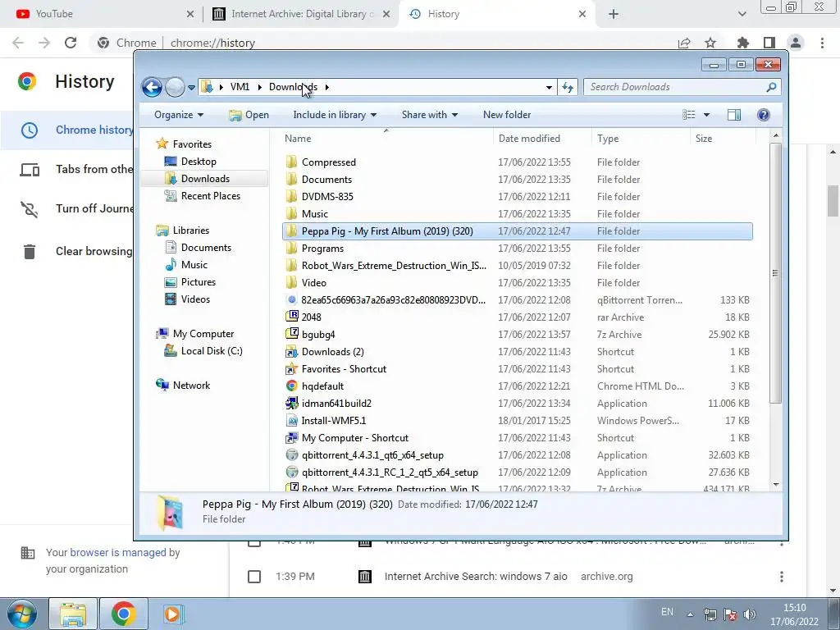Open the Include in library menu

335,115
